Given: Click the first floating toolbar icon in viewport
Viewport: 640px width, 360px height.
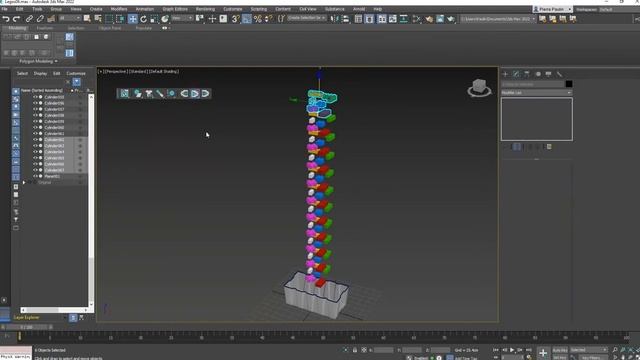Looking at the screenshot, I should pyautogui.click(x=124, y=93).
